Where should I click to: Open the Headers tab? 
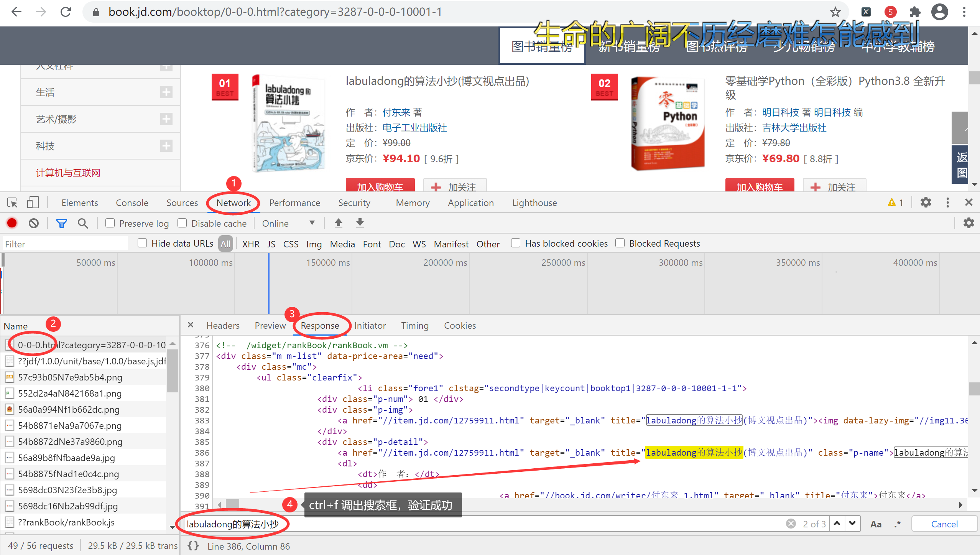223,325
